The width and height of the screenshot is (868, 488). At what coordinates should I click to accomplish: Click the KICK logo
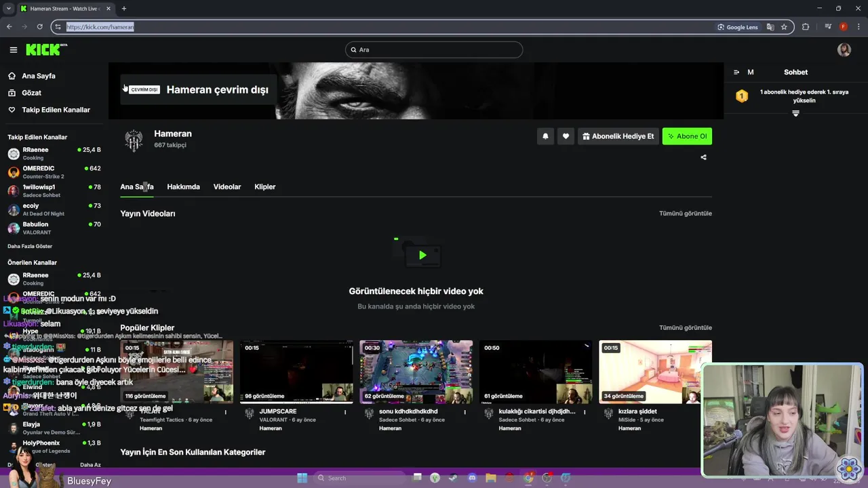tap(46, 49)
